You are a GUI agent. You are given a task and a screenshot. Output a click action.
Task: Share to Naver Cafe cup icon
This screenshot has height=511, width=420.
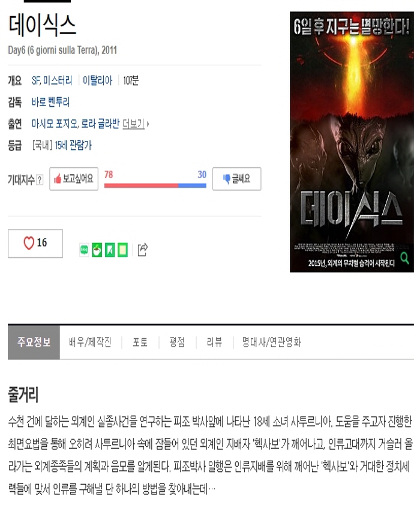click(97, 250)
